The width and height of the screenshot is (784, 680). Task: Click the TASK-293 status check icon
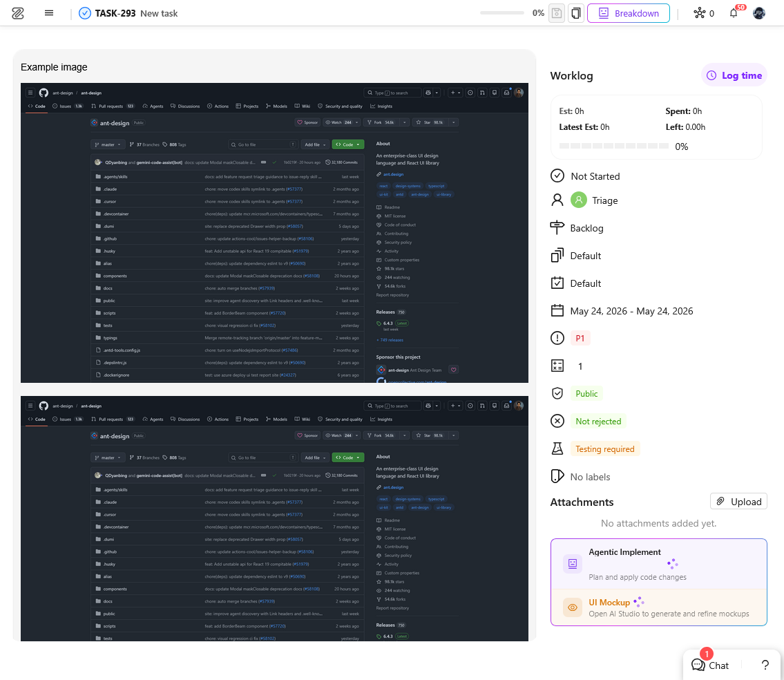click(85, 13)
